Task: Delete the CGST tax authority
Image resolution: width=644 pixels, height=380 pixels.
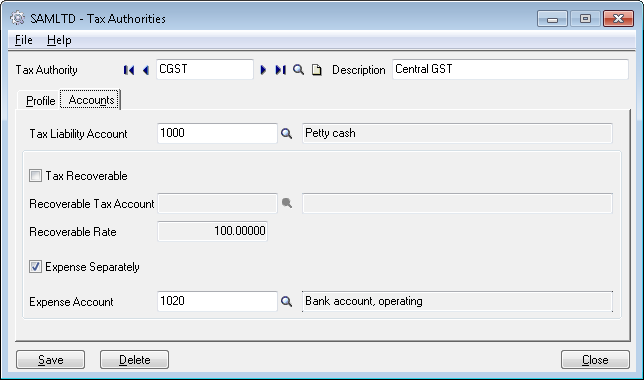Action: point(134,360)
